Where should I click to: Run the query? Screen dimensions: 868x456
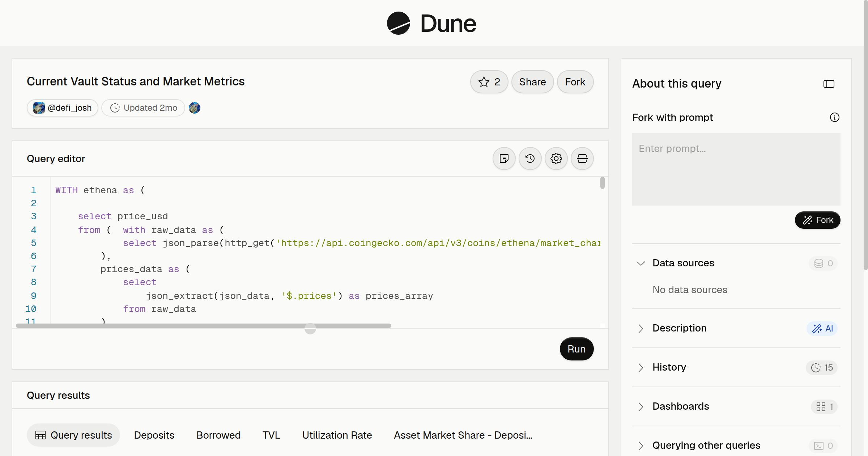(576, 349)
